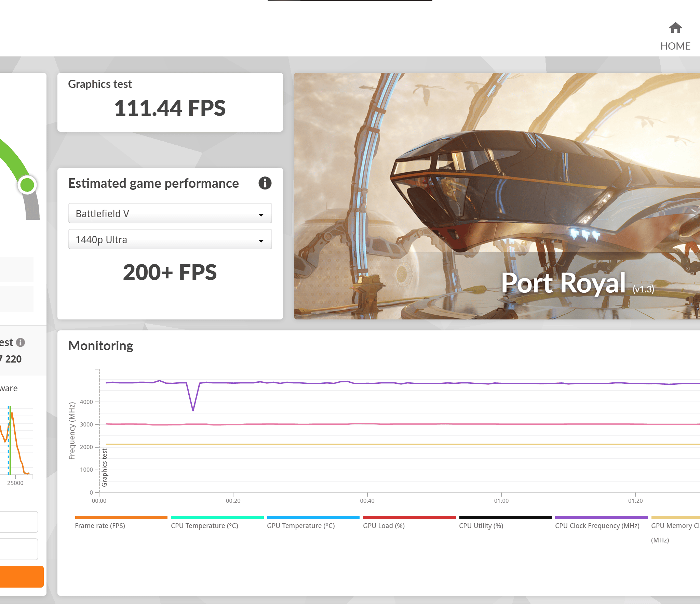Click the 111.44 FPS graphics test result
700x604 pixels.
(170, 108)
